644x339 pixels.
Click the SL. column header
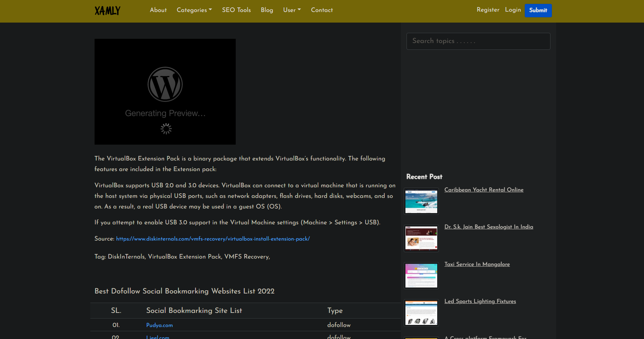coord(116,310)
